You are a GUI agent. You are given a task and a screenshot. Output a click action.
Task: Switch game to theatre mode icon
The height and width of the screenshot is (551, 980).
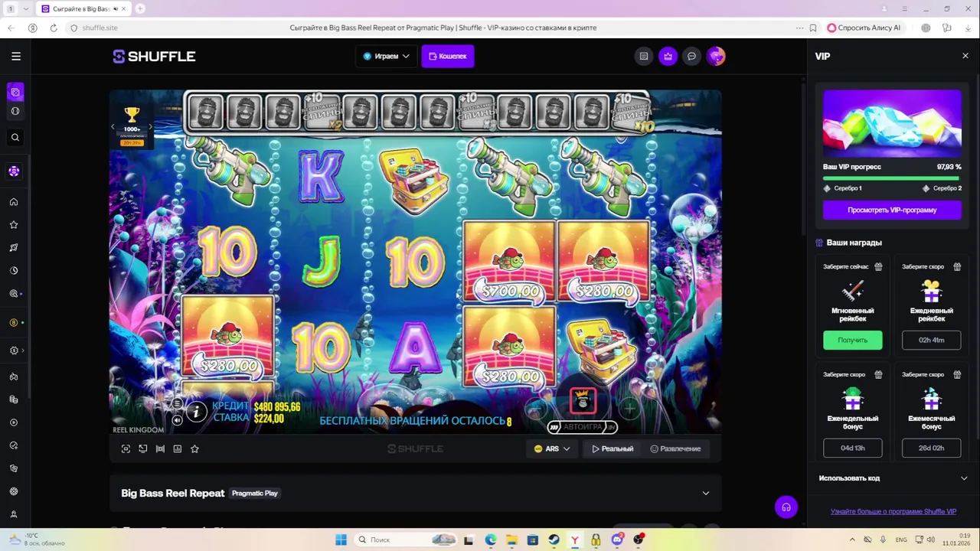[x=143, y=449]
